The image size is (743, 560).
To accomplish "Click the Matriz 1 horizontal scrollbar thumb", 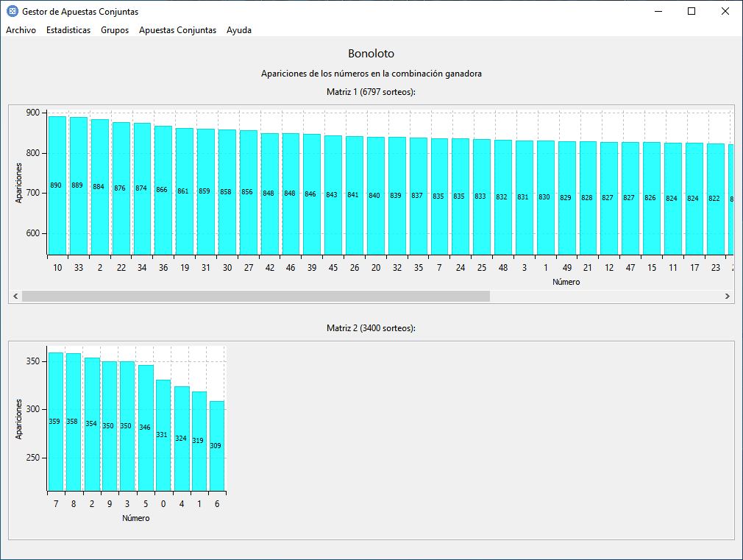I will tap(256, 297).
